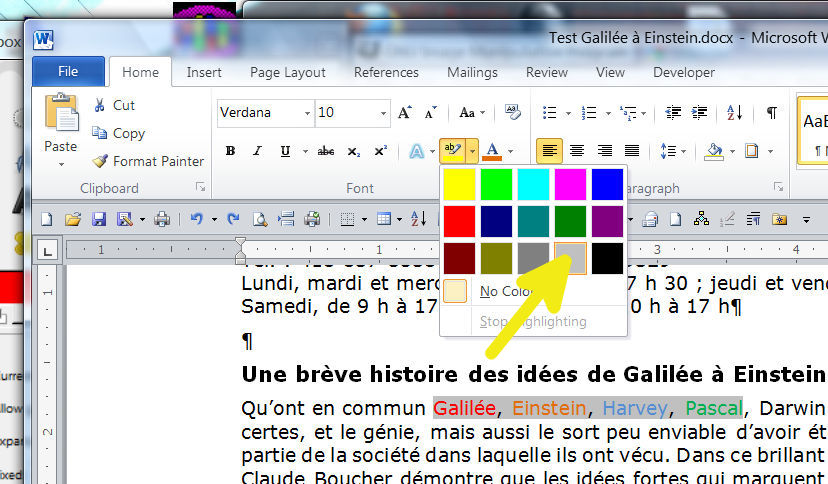Sort the selected text in the ribbon
Screen dimensions: 828x484
(735, 112)
